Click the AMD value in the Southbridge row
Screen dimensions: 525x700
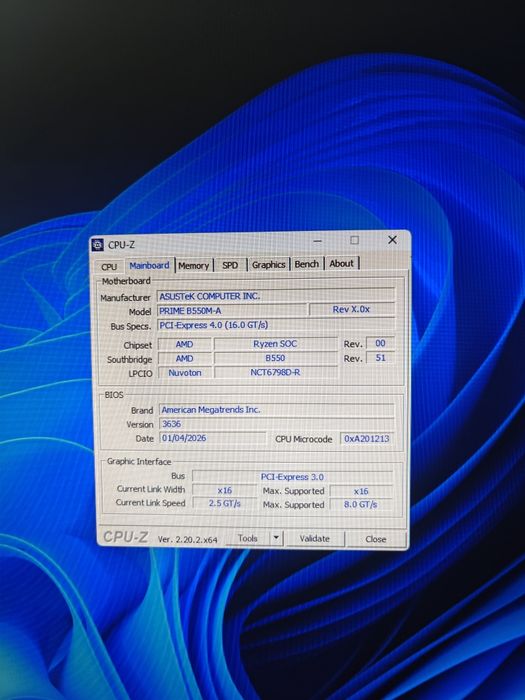(x=184, y=358)
